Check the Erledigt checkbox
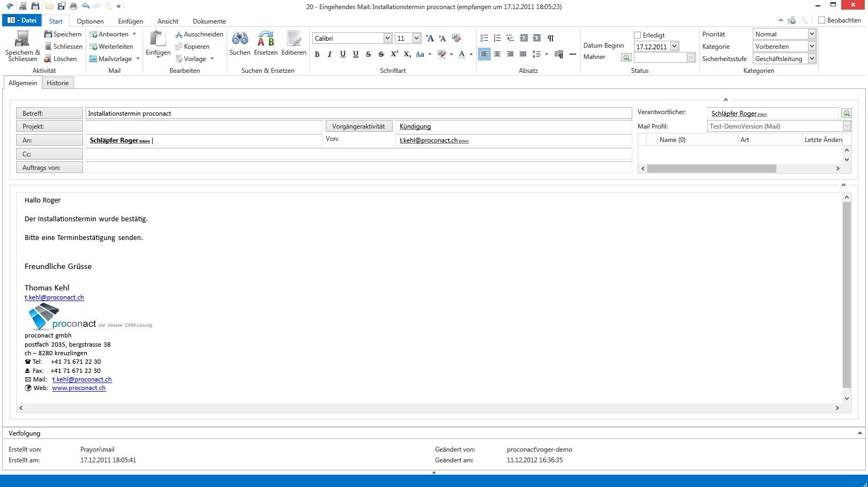 (638, 35)
